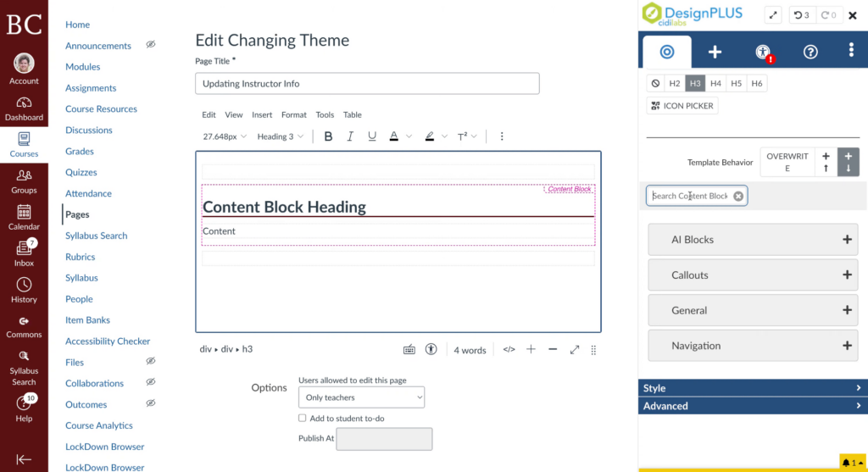Open the font size dropdown
Screen dimensions: 868x472
tap(224, 136)
